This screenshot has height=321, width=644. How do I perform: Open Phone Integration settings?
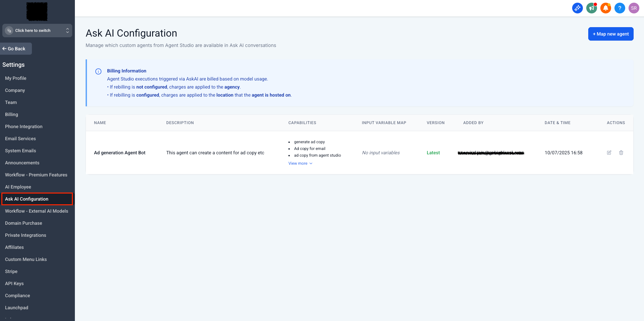point(24,126)
